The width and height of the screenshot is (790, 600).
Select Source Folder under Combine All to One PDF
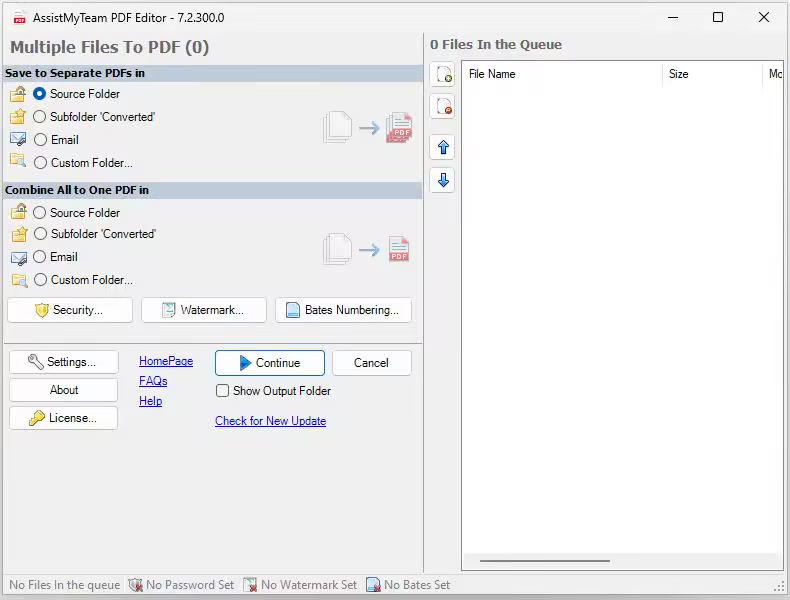click(40, 213)
